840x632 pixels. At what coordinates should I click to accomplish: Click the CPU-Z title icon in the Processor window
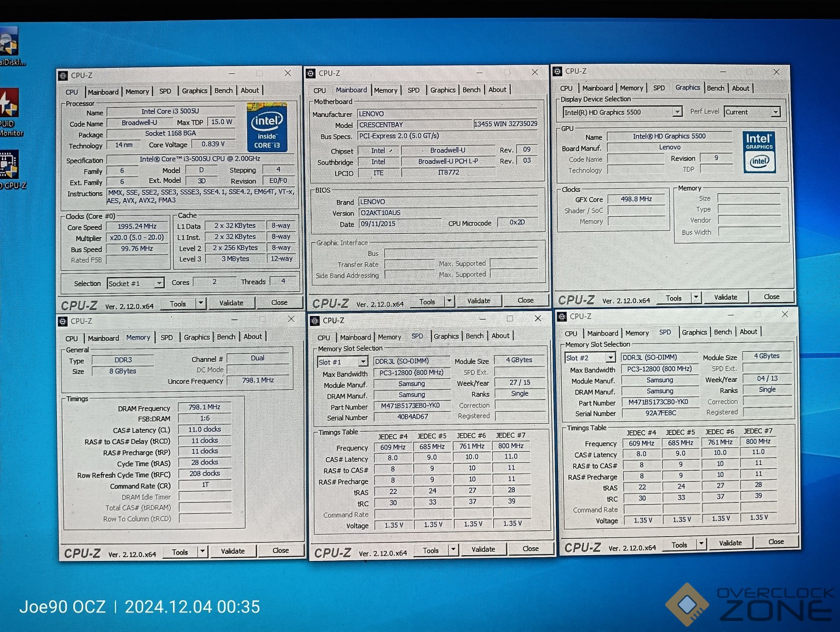tap(63, 75)
